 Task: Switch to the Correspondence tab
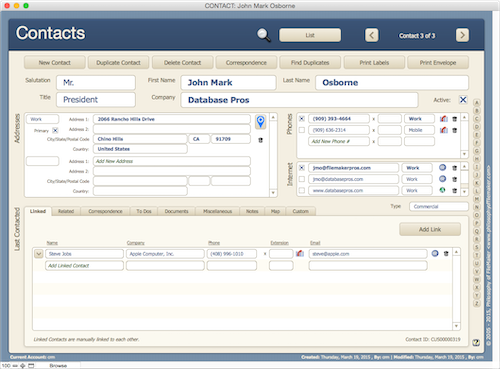[x=105, y=211]
